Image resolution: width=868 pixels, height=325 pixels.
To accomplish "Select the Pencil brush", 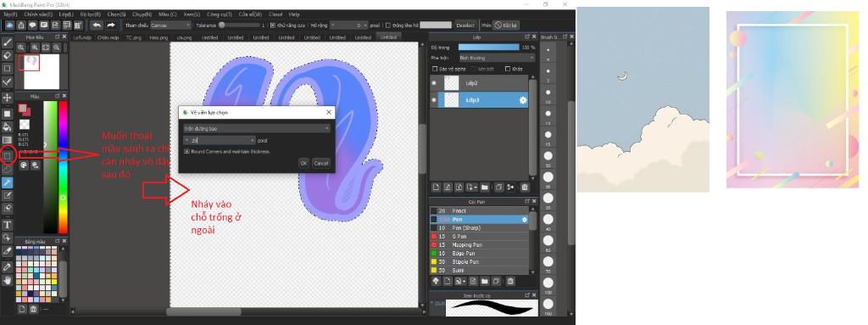I will pos(480,210).
